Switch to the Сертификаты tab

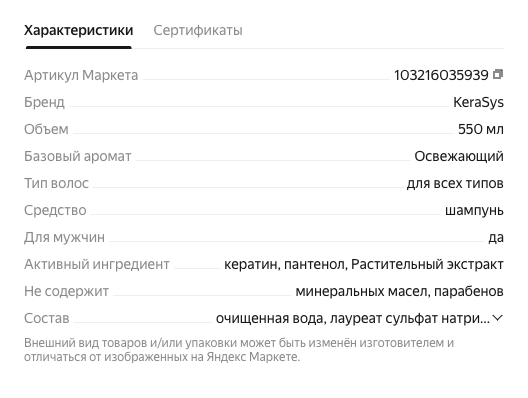point(198,30)
